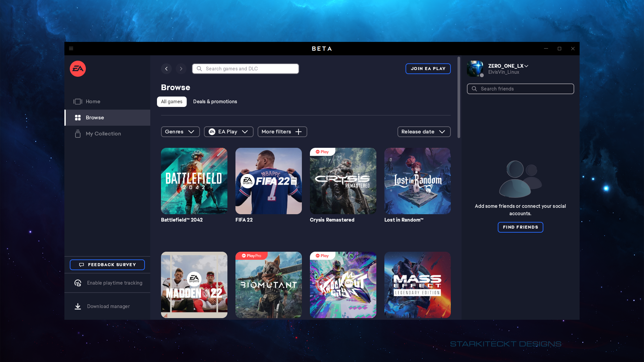
Task: Select the Deals & promotions tab
Action: pyautogui.click(x=215, y=101)
